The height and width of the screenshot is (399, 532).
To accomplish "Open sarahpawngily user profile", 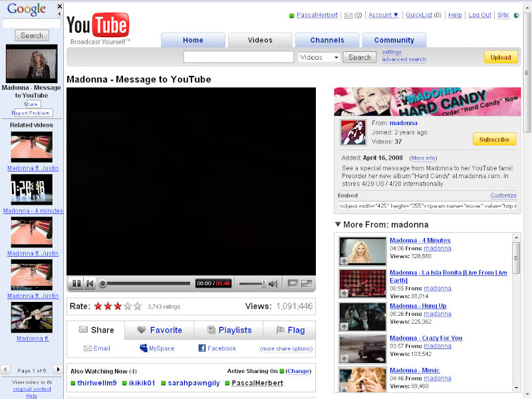I will (x=194, y=383).
